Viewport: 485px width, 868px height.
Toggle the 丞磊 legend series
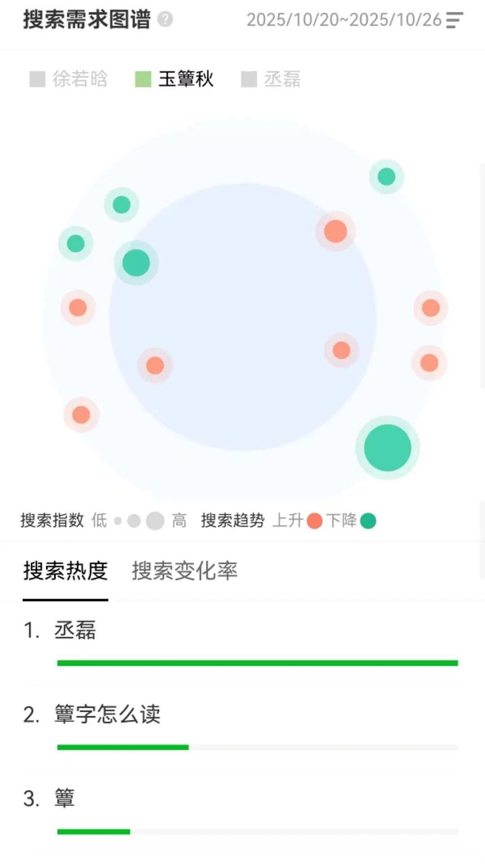pyautogui.click(x=271, y=79)
